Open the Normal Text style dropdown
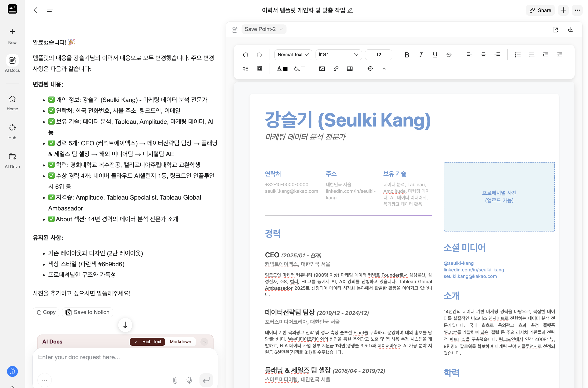Viewport: 588px width, 388px height. coord(293,54)
